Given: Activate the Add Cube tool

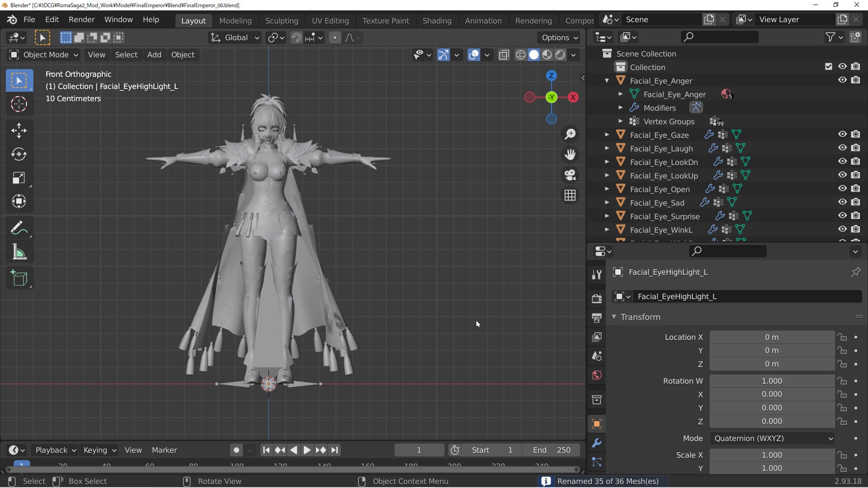Looking at the screenshot, I should coord(19,278).
